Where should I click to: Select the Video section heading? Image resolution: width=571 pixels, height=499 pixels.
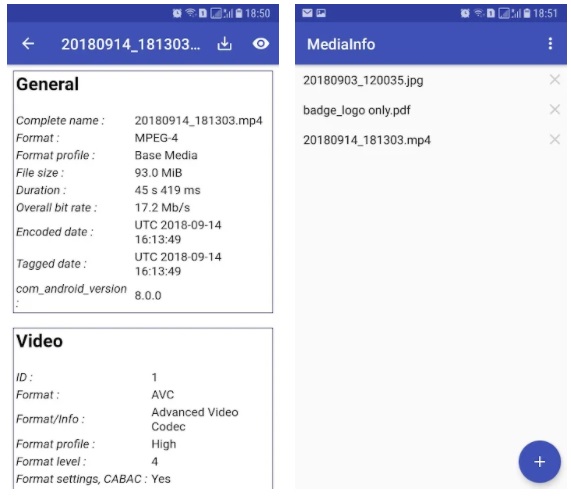click(39, 341)
